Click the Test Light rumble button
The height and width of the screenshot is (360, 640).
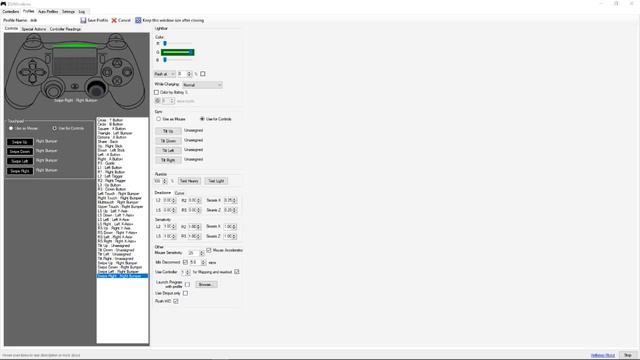click(216, 181)
